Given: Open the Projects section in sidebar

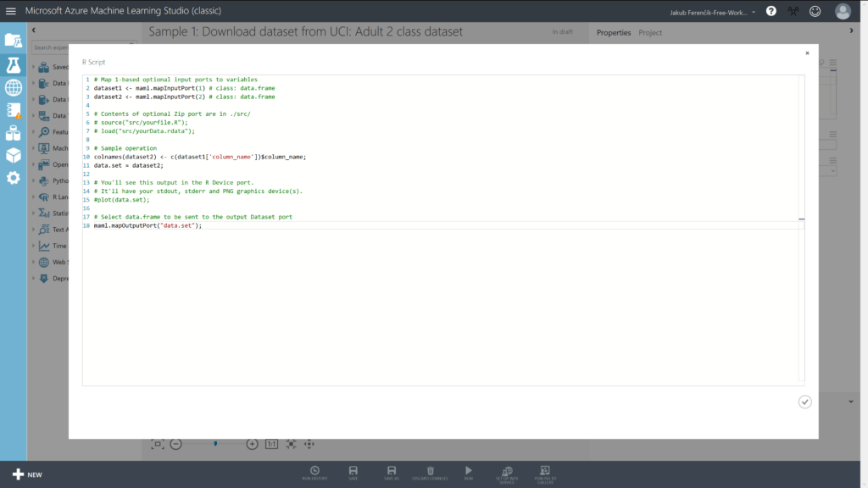Looking at the screenshot, I should point(13,40).
